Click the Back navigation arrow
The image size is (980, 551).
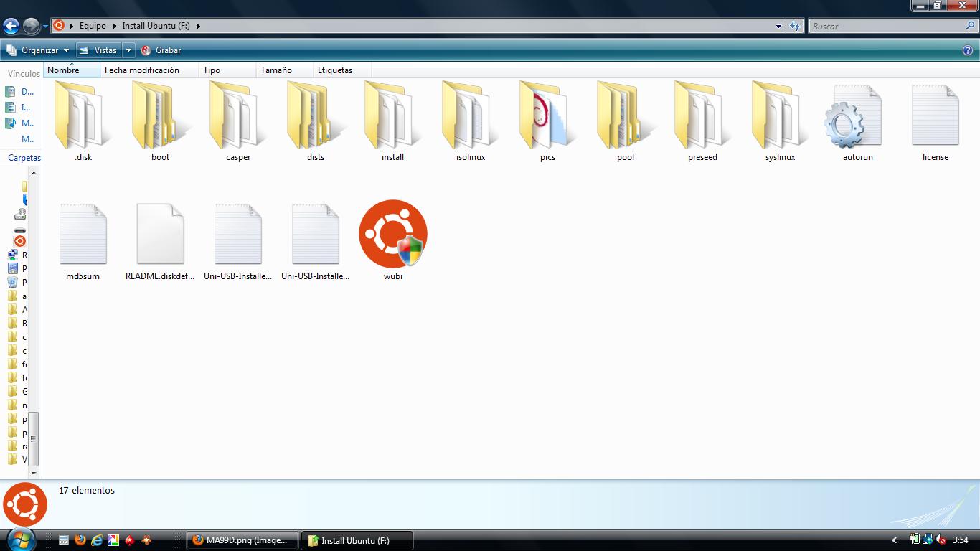tap(11, 26)
